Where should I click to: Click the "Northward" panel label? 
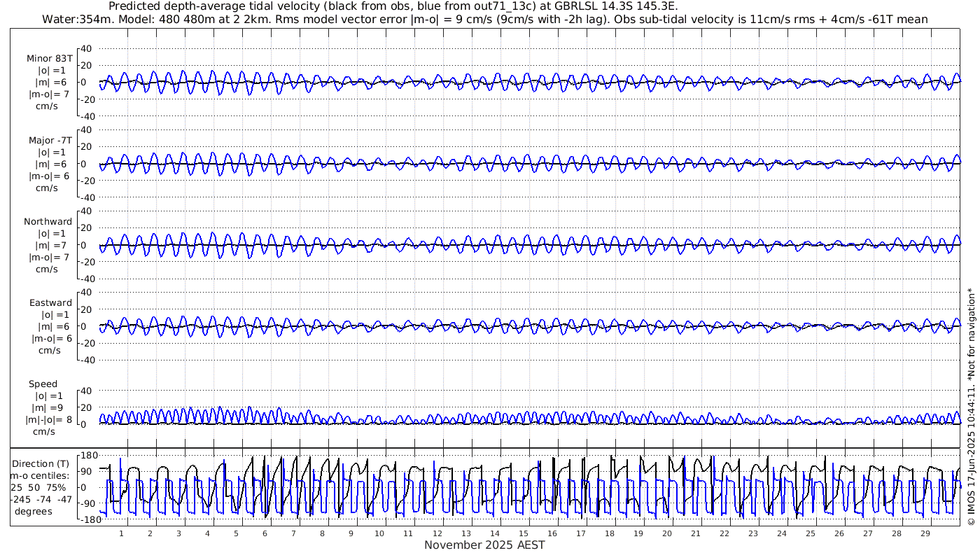pyautogui.click(x=48, y=221)
